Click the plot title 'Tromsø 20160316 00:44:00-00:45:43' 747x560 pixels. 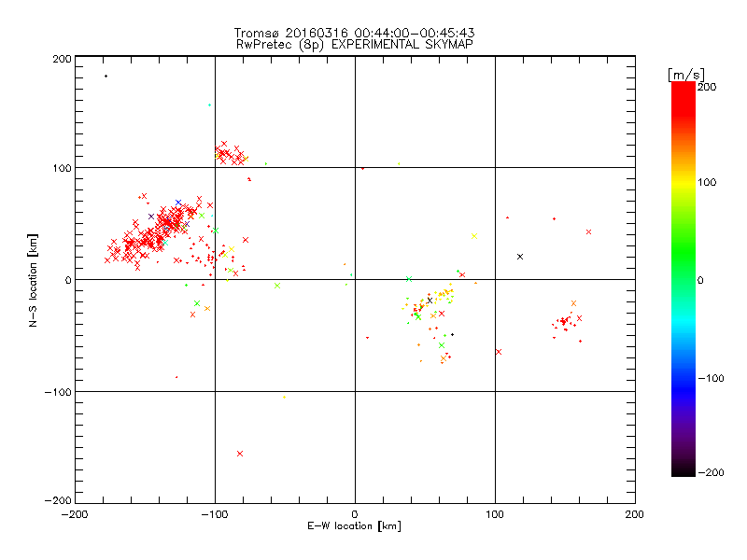point(355,33)
